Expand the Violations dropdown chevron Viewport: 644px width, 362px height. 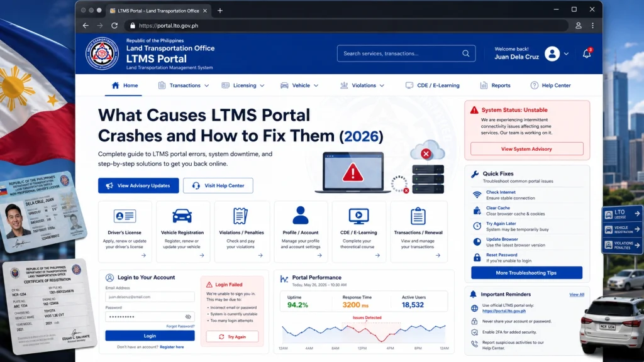(x=382, y=85)
